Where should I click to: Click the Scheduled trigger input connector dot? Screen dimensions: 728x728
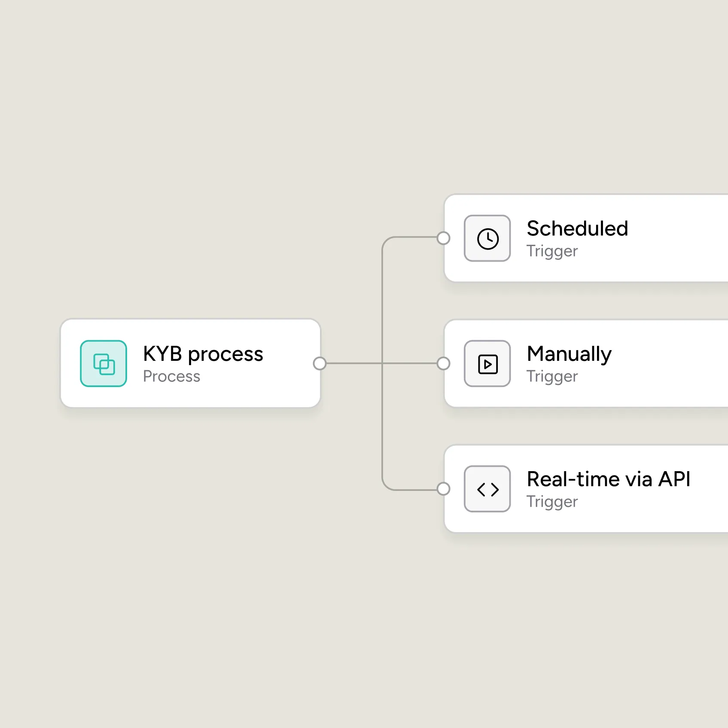tap(443, 238)
